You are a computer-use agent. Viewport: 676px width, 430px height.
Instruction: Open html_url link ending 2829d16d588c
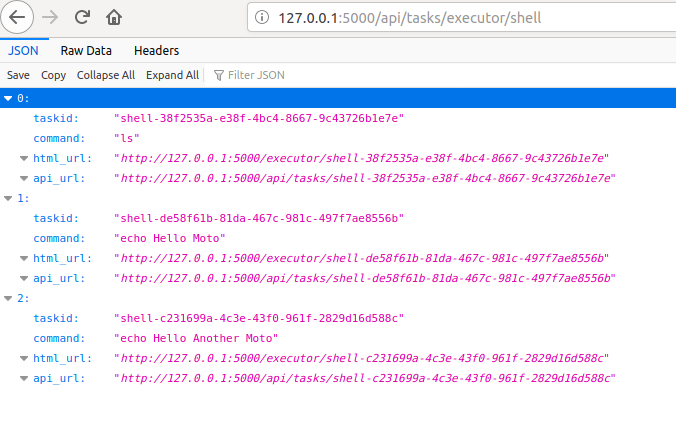click(x=362, y=358)
